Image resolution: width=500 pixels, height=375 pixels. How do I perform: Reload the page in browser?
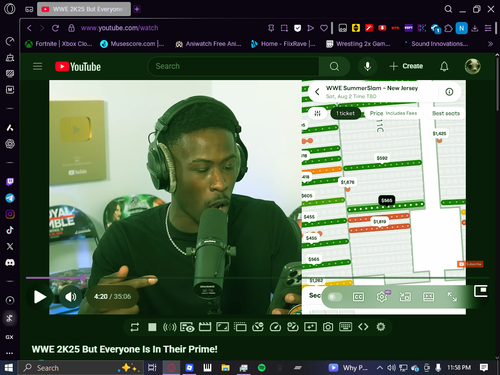click(x=55, y=28)
